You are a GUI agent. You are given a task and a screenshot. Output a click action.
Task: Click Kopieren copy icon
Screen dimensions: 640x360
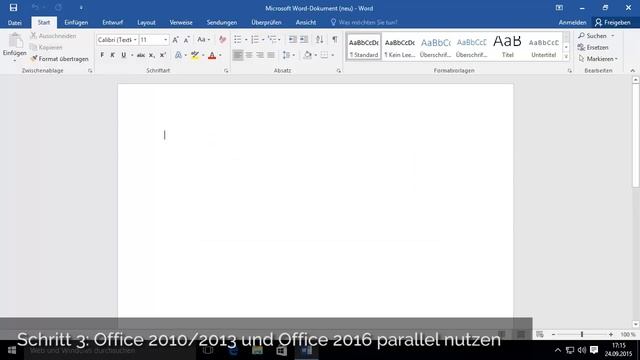point(34,47)
